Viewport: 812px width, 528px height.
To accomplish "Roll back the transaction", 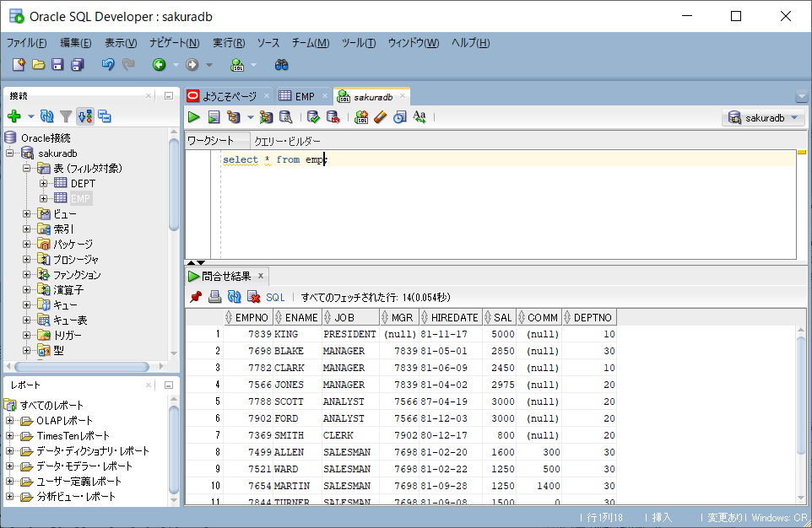I will click(333, 117).
